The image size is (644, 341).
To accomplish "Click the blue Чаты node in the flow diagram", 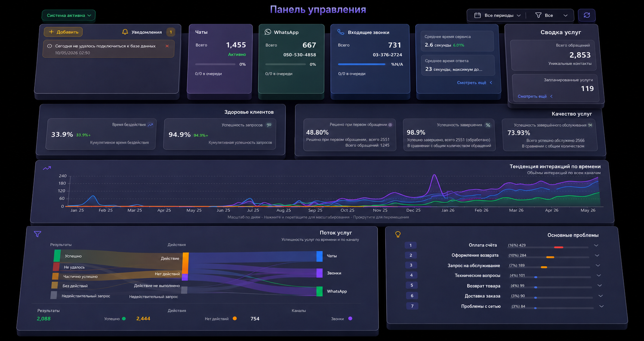I will coord(320,256).
